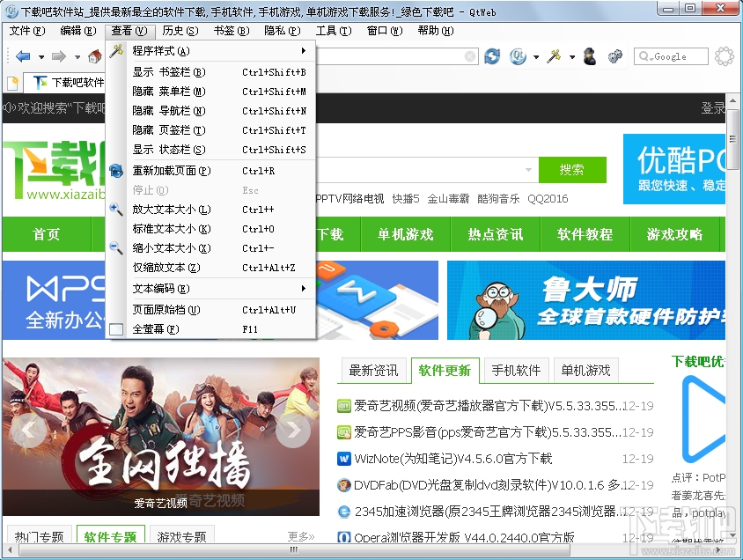This screenshot has height=560, width=743.
Task: Click the back navigation arrow
Action: point(23,55)
